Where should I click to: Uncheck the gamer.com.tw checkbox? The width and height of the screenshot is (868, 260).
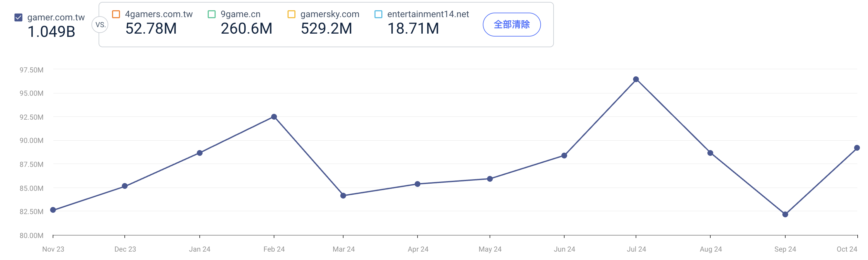click(18, 17)
